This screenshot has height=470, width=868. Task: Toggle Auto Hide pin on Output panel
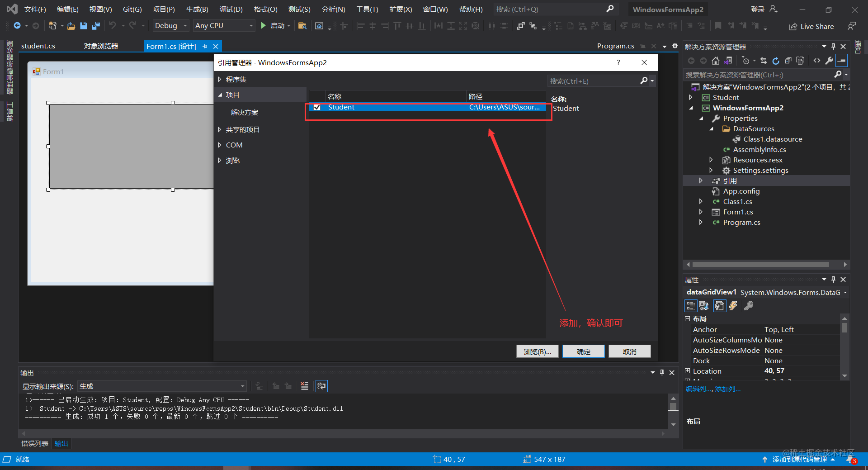point(662,373)
